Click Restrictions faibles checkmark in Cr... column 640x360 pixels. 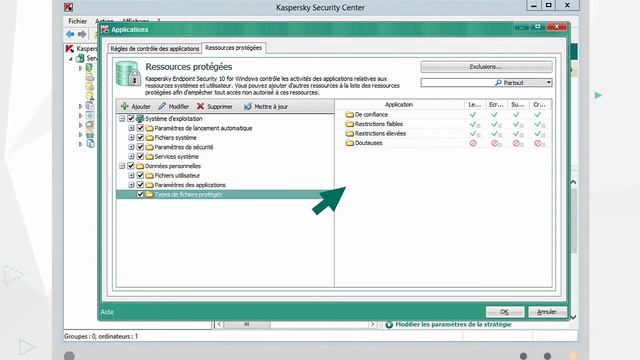(x=538, y=124)
